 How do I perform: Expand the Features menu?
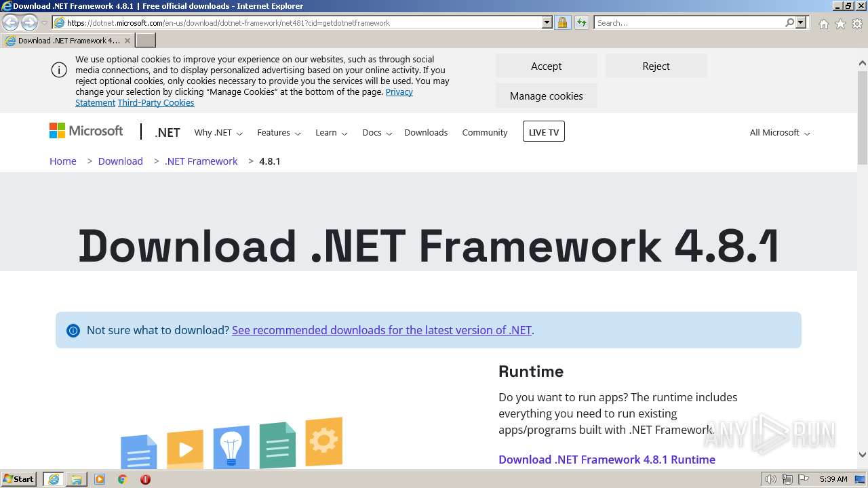(x=279, y=133)
